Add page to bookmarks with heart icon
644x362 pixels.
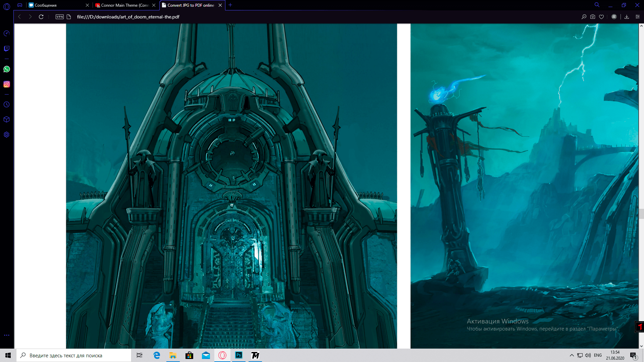click(x=601, y=17)
